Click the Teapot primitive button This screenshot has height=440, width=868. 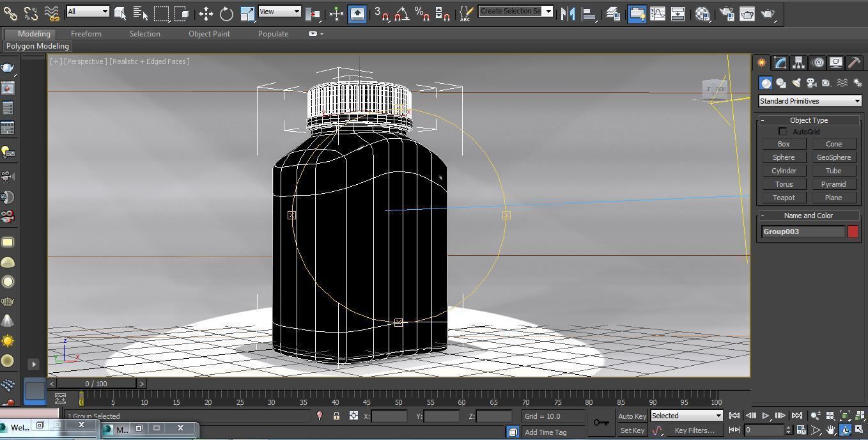point(784,198)
